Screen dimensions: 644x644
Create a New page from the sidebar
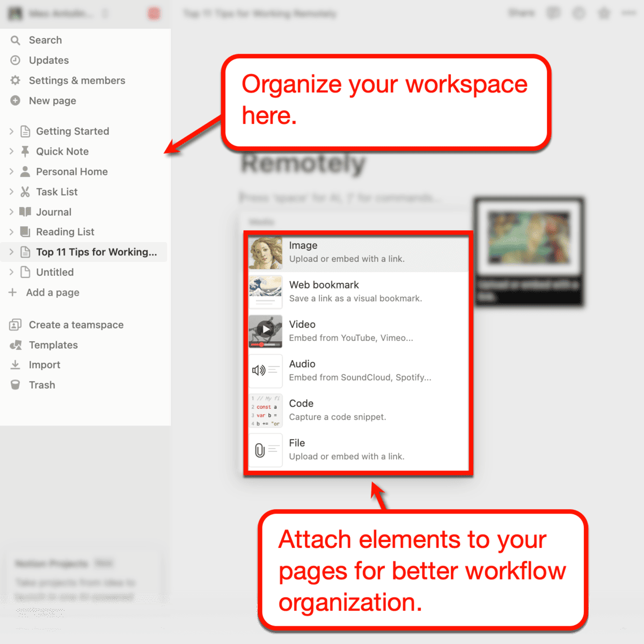53,100
